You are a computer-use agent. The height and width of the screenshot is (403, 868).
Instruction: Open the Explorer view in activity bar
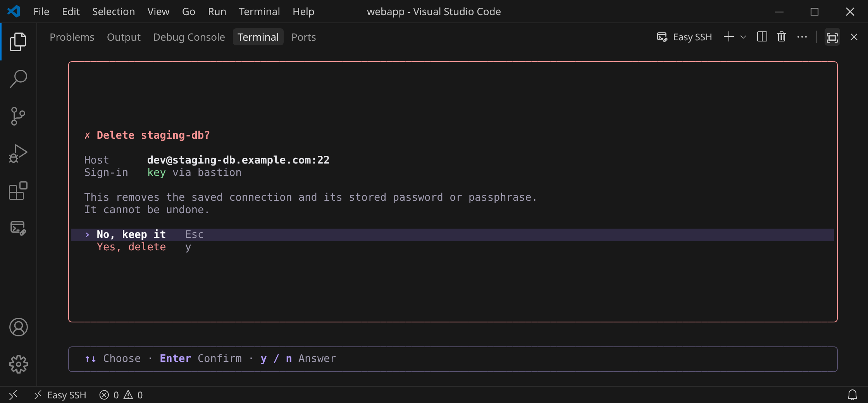(x=18, y=41)
